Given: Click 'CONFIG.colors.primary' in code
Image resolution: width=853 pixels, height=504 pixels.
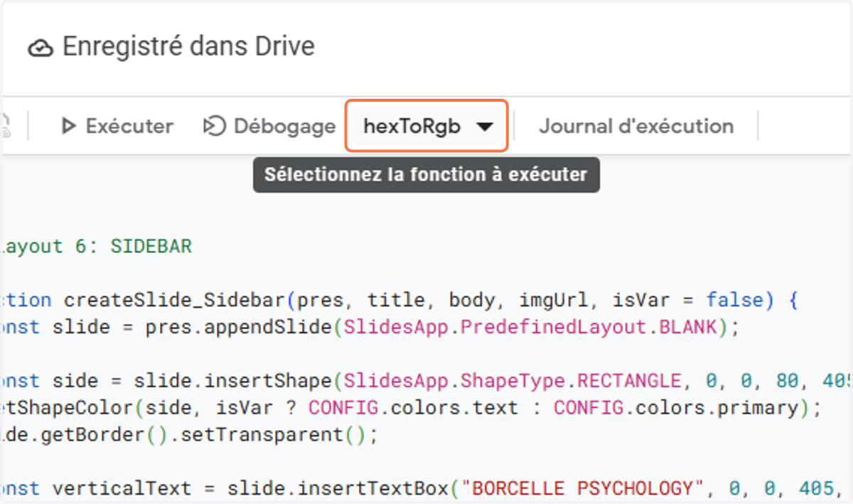Looking at the screenshot, I should [x=675, y=409].
